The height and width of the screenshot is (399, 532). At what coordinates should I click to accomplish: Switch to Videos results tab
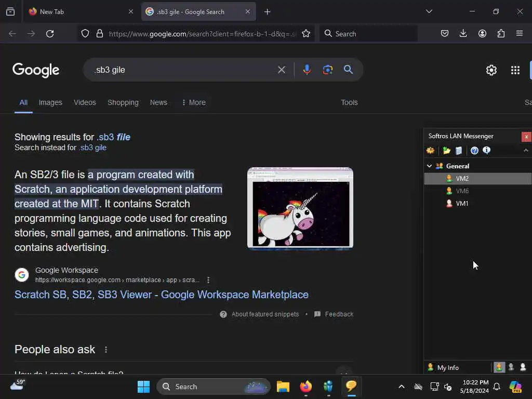tap(85, 102)
